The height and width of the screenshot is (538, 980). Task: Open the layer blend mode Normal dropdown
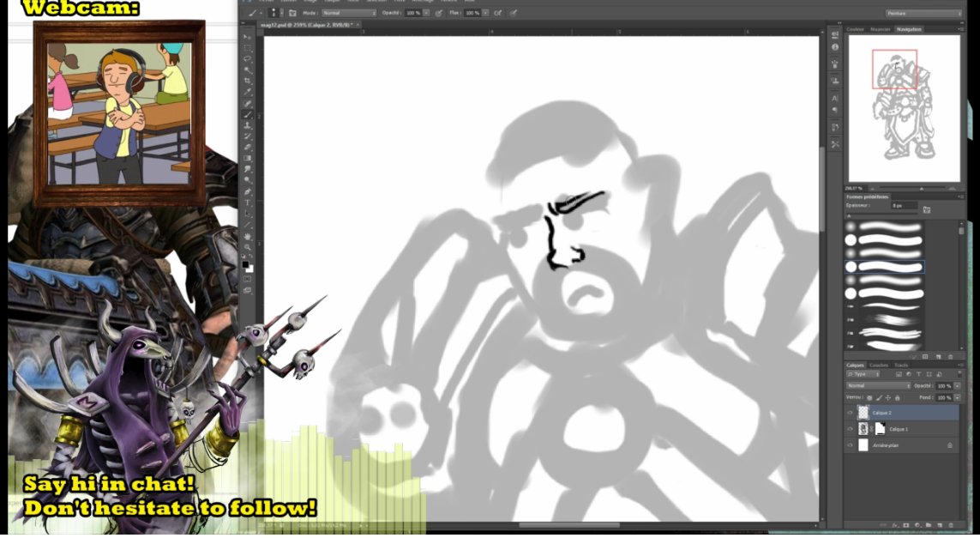879,386
